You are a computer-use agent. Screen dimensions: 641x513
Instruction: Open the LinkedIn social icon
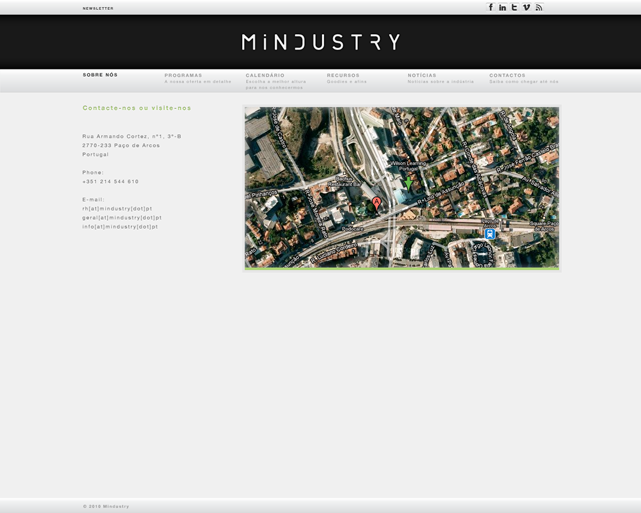click(502, 7)
